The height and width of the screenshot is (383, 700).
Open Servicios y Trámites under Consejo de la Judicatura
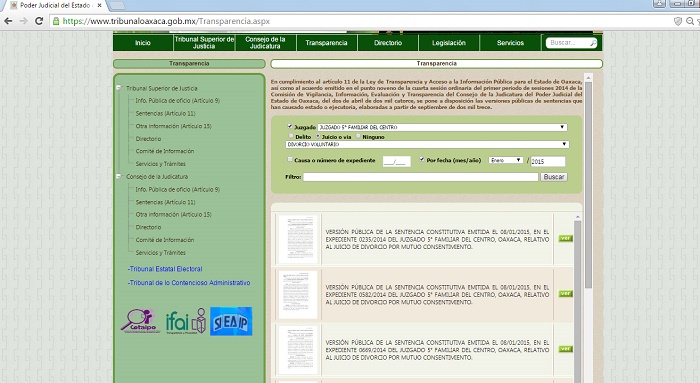161,253
